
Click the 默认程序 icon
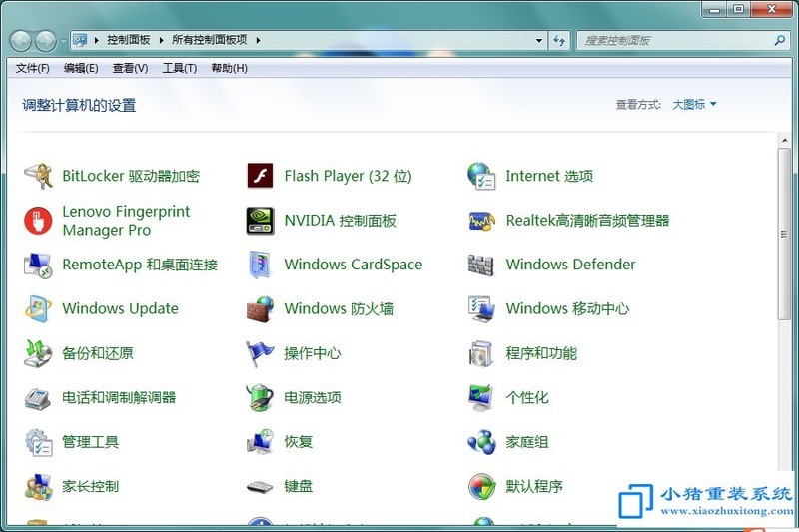point(481,487)
